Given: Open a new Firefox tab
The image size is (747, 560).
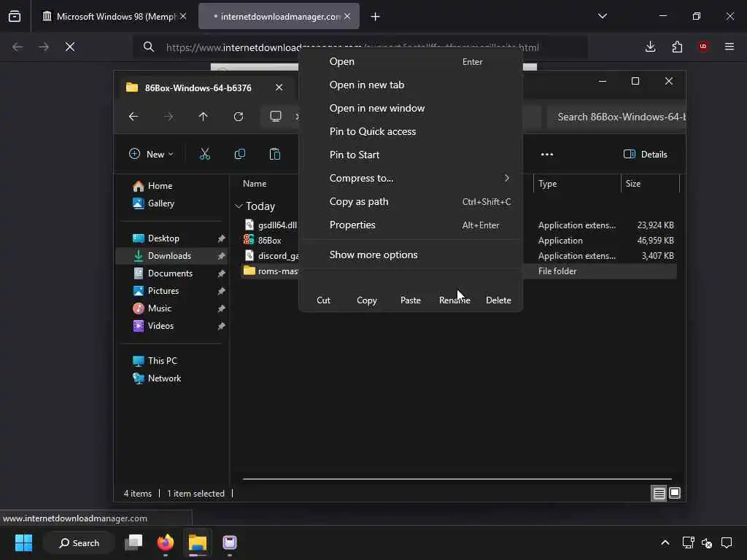Looking at the screenshot, I should point(375,17).
